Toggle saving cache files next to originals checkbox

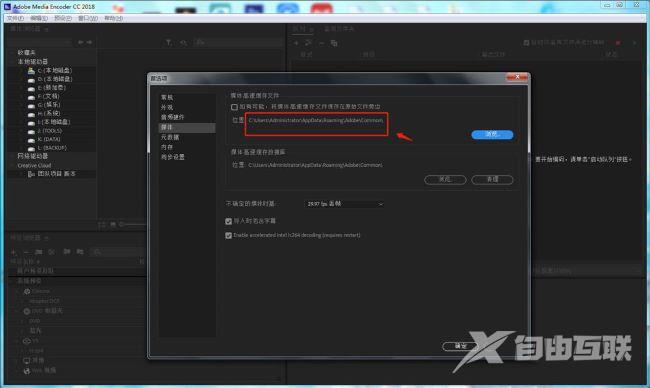pyautogui.click(x=234, y=107)
